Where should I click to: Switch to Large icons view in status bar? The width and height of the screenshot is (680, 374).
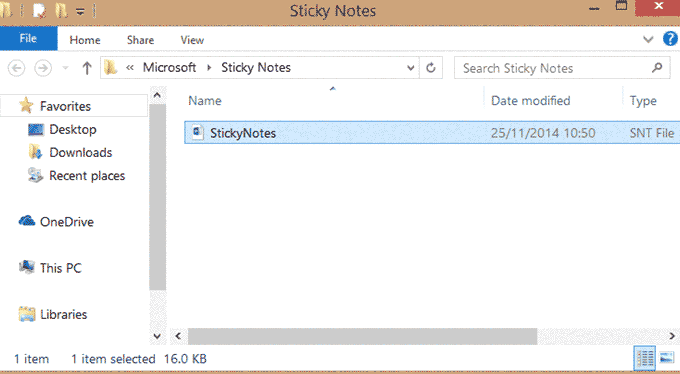click(x=666, y=358)
